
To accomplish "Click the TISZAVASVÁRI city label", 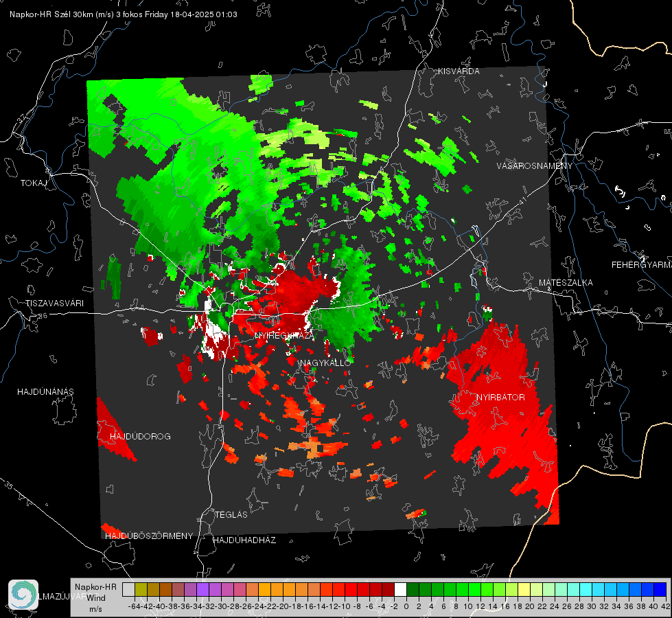I will click(54, 304).
